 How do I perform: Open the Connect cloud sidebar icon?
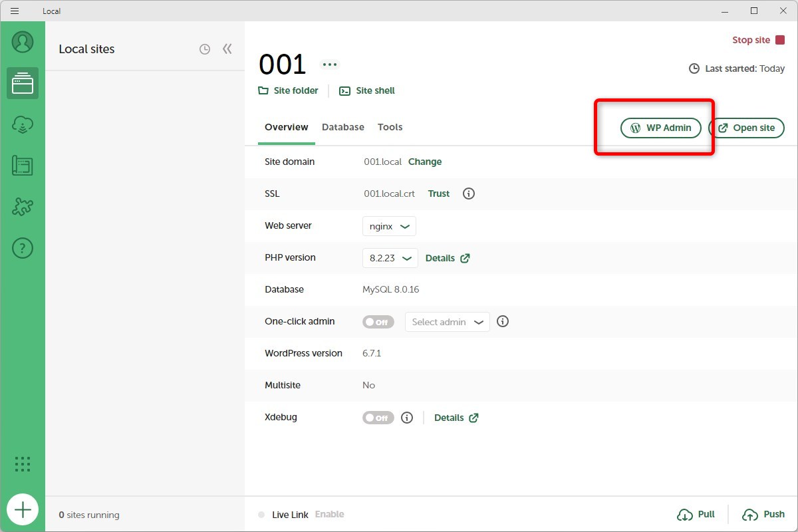pos(23,124)
